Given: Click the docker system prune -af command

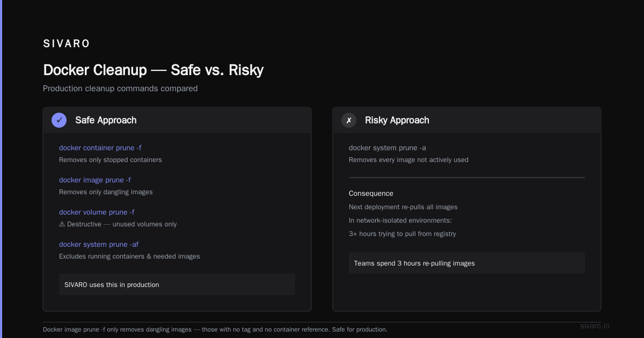Looking at the screenshot, I should (99, 244).
